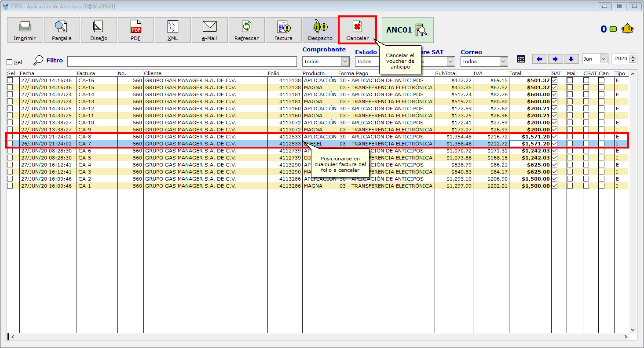The width and height of the screenshot is (644, 348).
Task: Enable the Sel select-all checkbox
Action: pos(10,62)
